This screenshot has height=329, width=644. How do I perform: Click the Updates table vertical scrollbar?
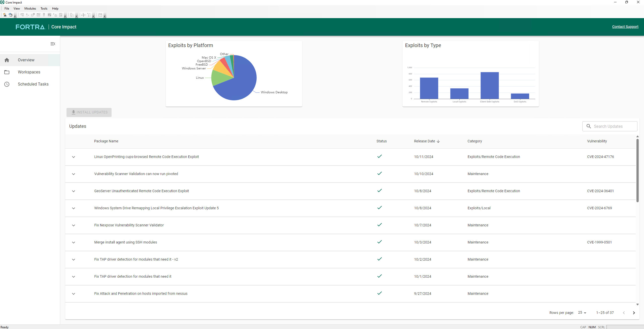[637, 171]
